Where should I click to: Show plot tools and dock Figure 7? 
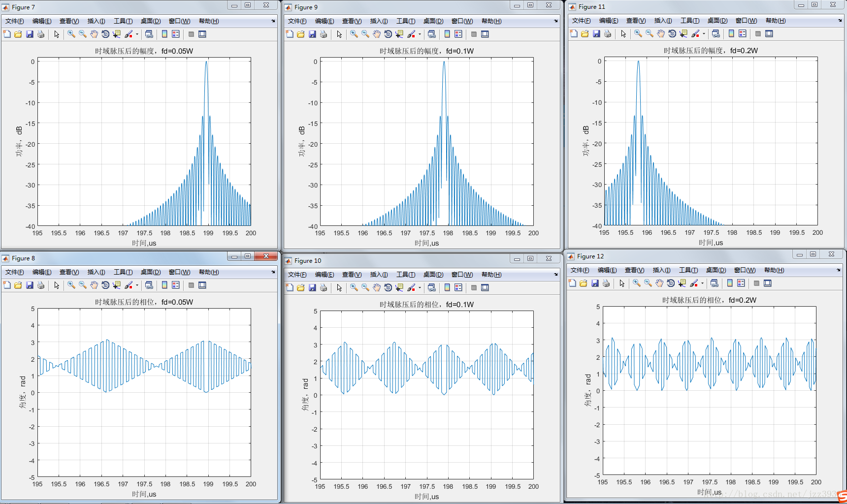tap(202, 34)
